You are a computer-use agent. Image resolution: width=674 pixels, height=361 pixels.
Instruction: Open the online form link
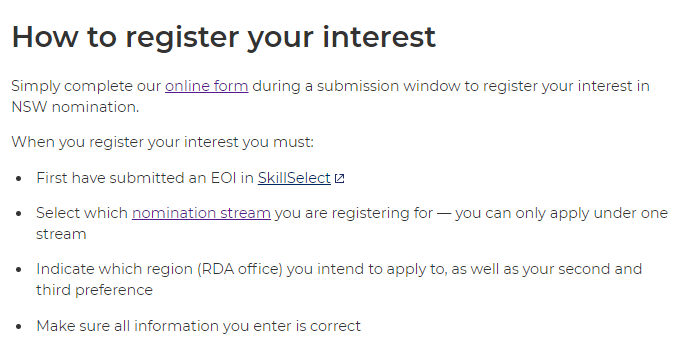207,86
